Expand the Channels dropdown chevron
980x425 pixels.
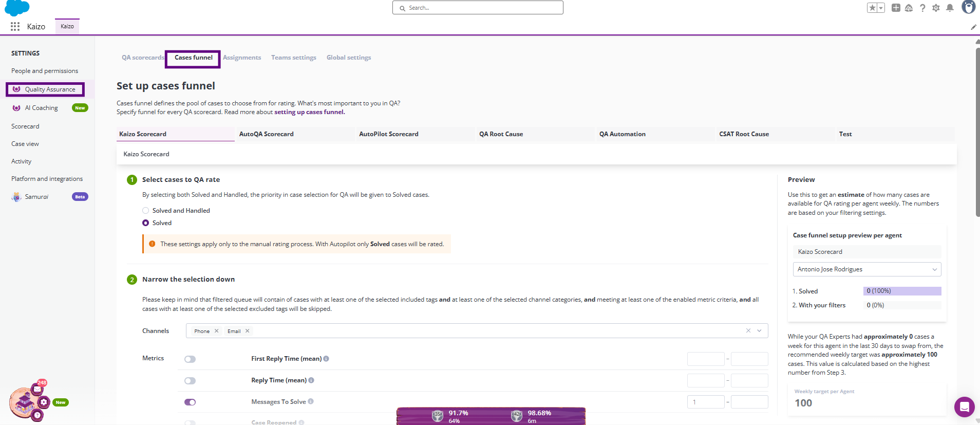coord(759,330)
